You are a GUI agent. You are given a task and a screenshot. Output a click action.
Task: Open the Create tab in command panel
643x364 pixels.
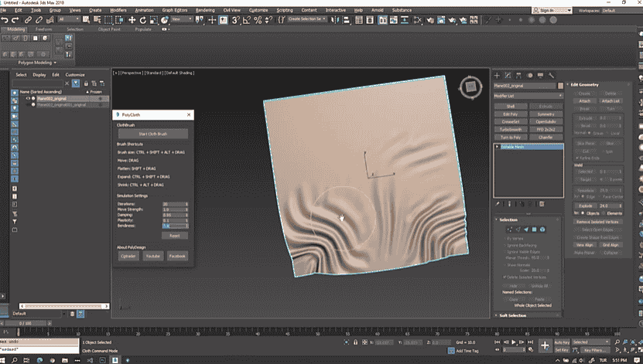point(498,74)
